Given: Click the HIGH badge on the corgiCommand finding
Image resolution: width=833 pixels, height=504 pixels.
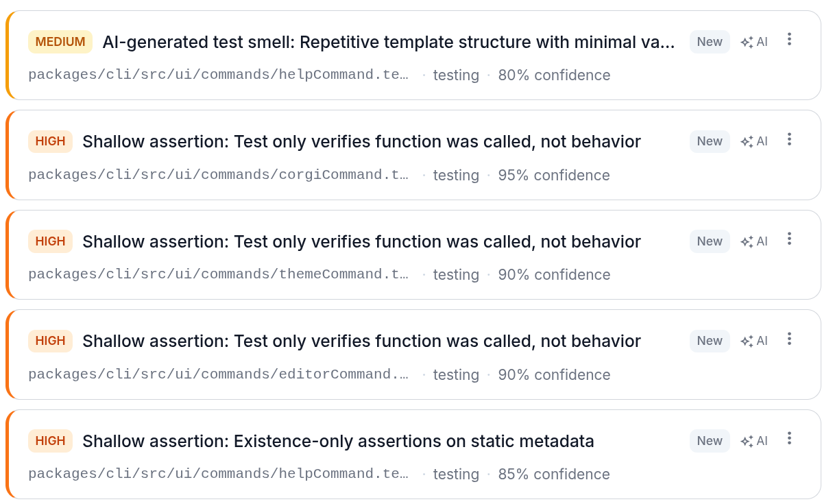Looking at the screenshot, I should [50, 141].
